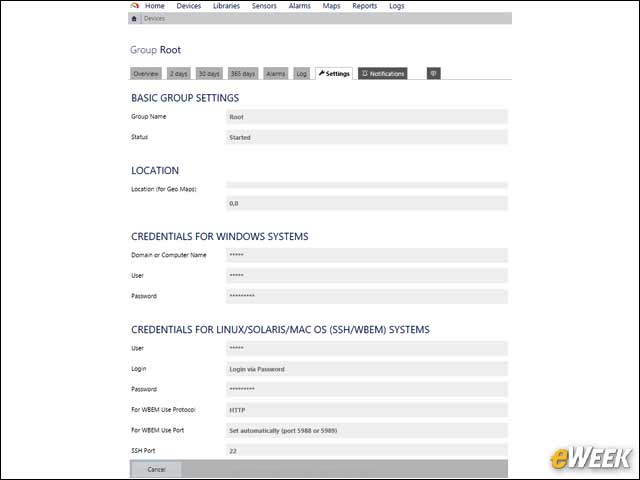Open the Reports menu
This screenshot has width=640, height=480.
[364, 6]
